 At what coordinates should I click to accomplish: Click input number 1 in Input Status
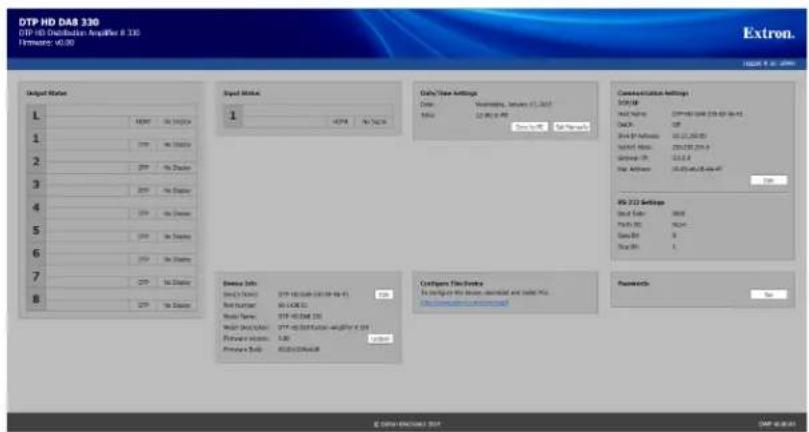[233, 116]
